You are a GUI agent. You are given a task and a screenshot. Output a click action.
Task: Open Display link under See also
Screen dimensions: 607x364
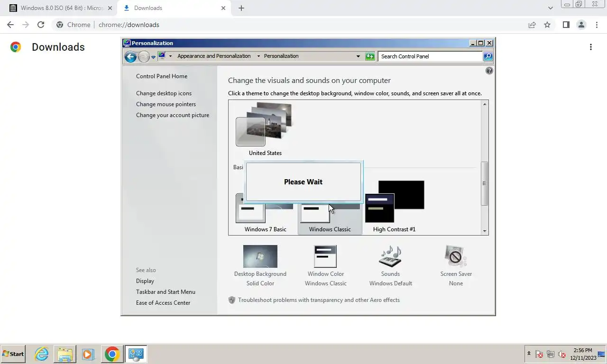(145, 281)
